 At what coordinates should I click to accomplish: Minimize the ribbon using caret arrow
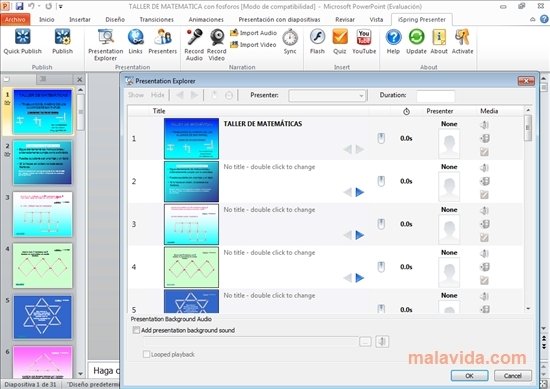click(x=532, y=20)
